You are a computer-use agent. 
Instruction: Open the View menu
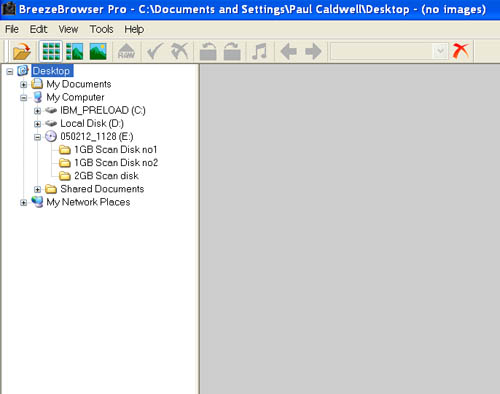(68, 29)
